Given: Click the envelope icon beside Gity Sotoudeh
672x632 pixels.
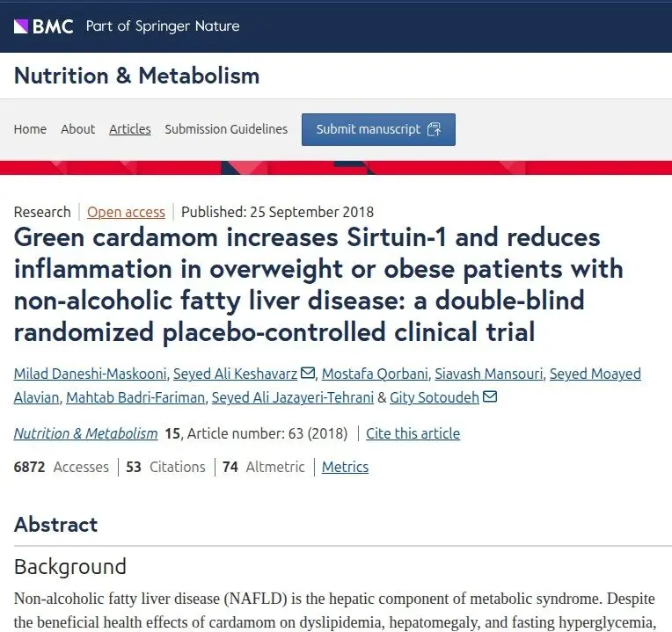Looking at the screenshot, I should pyautogui.click(x=490, y=396).
